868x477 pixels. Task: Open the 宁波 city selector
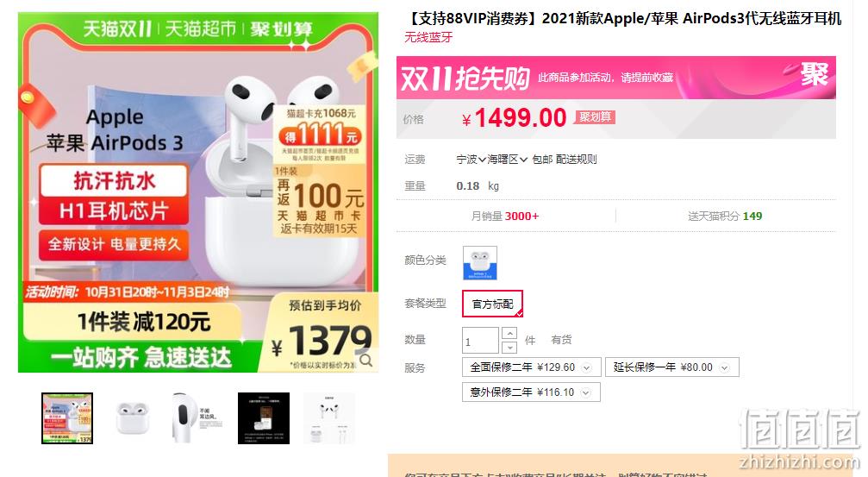point(471,160)
